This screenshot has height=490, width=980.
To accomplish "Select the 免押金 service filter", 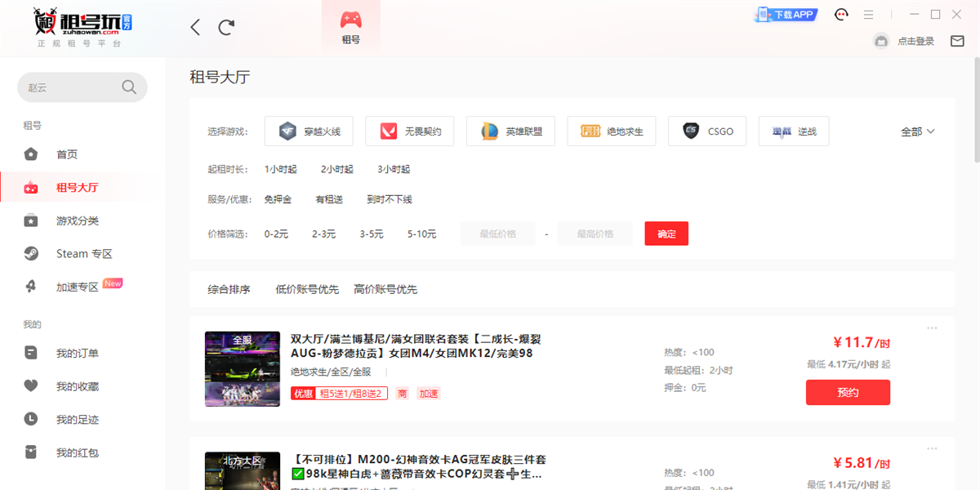I will coord(278,199).
